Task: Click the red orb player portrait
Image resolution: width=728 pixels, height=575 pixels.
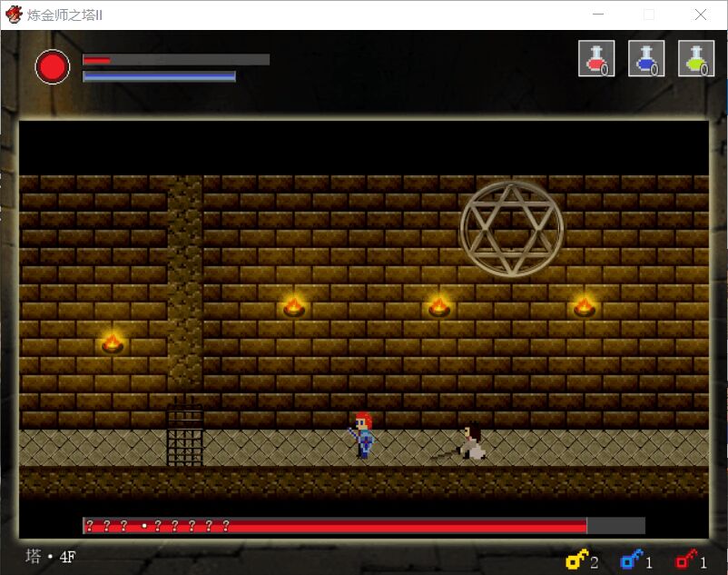Action: (53, 67)
